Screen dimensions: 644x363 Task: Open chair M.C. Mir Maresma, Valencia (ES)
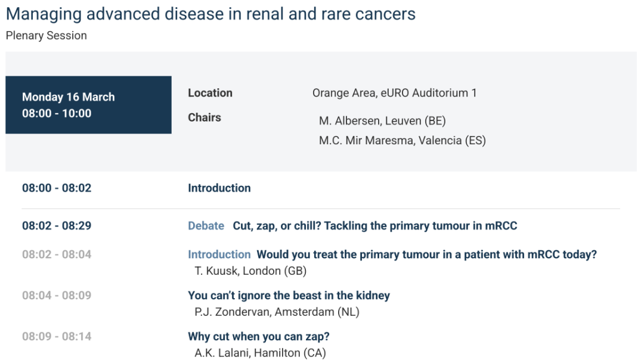click(402, 141)
